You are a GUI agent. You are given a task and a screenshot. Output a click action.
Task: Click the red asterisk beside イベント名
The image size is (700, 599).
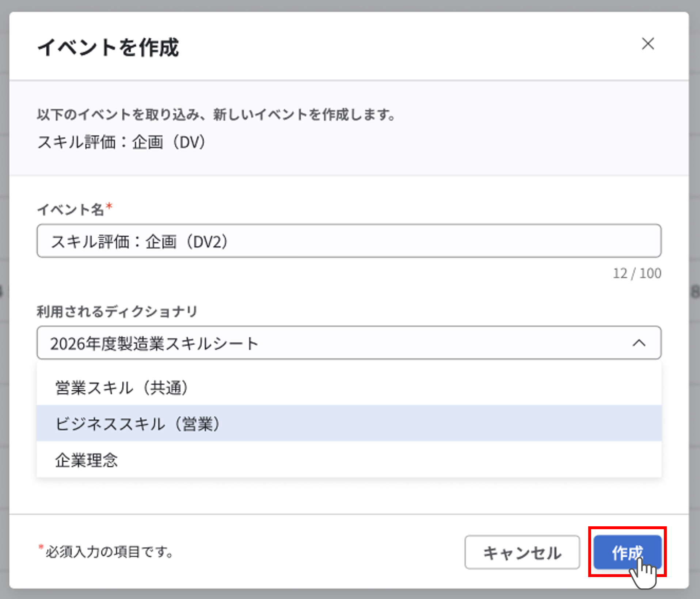click(x=109, y=207)
